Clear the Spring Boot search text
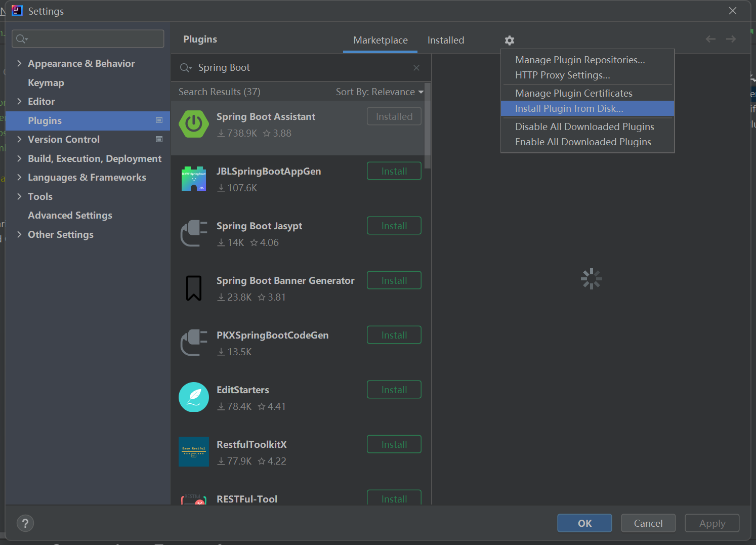The width and height of the screenshot is (756, 545). pos(416,68)
